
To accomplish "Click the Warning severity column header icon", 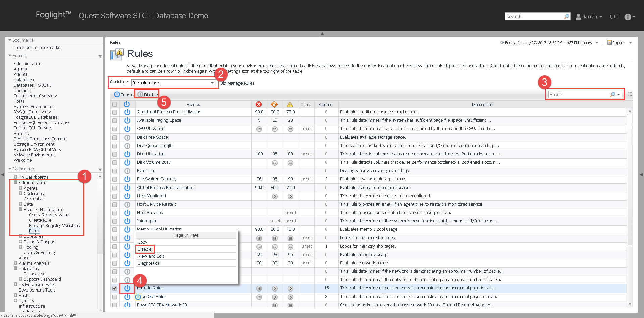I will pos(290,104).
